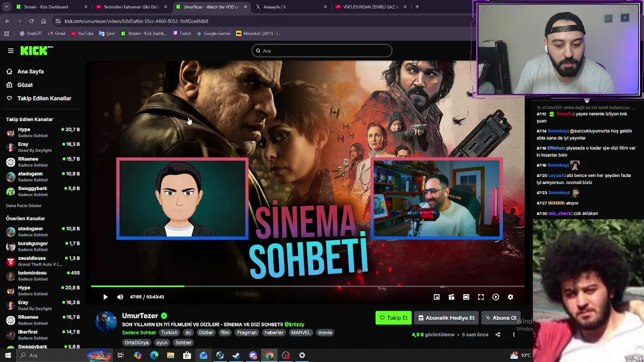Switch to Stream - Kick Dashboard tab
644x362 pixels.
click(50, 7)
